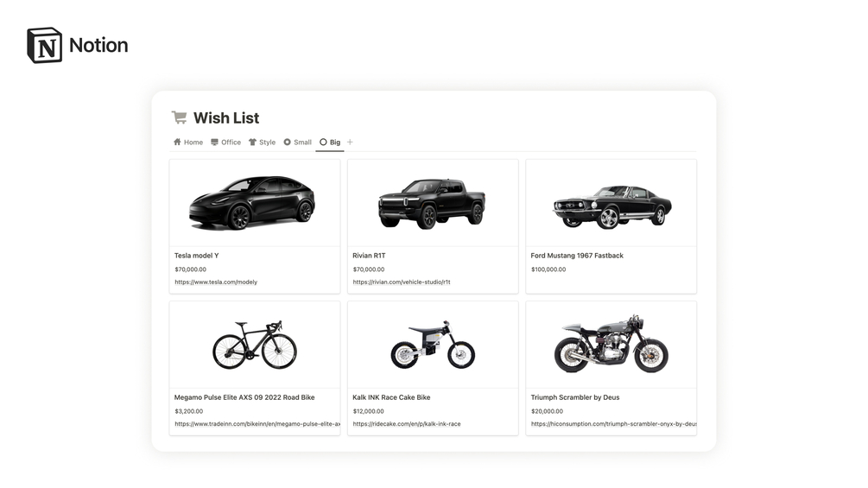
Task: Click the monitor icon beside Office
Action: coord(214,143)
